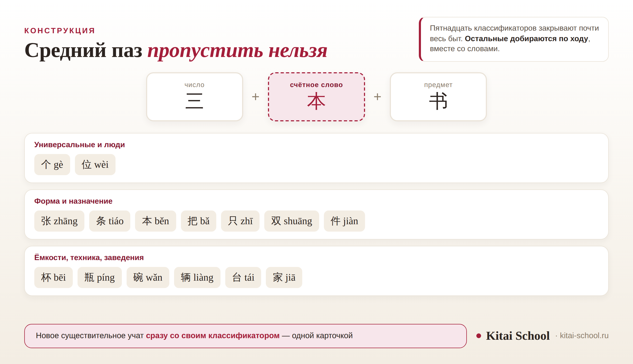Click the heading Универсальные и люди
This screenshot has height=364, width=633.
pyautogui.click(x=79, y=145)
